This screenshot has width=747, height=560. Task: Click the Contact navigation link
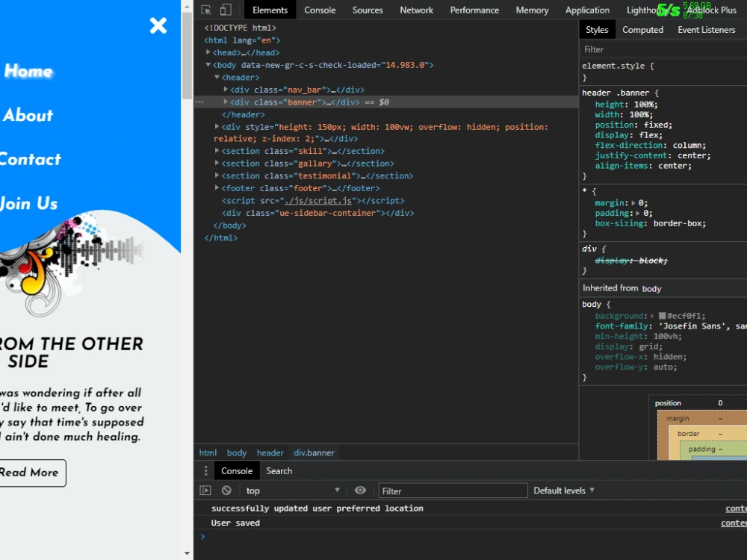point(31,159)
